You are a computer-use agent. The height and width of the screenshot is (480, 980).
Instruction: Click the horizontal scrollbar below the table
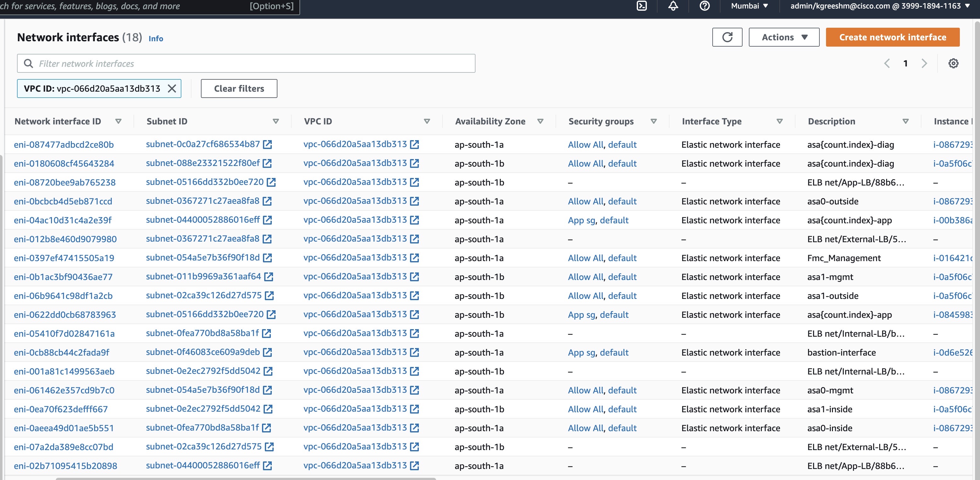[246, 478]
